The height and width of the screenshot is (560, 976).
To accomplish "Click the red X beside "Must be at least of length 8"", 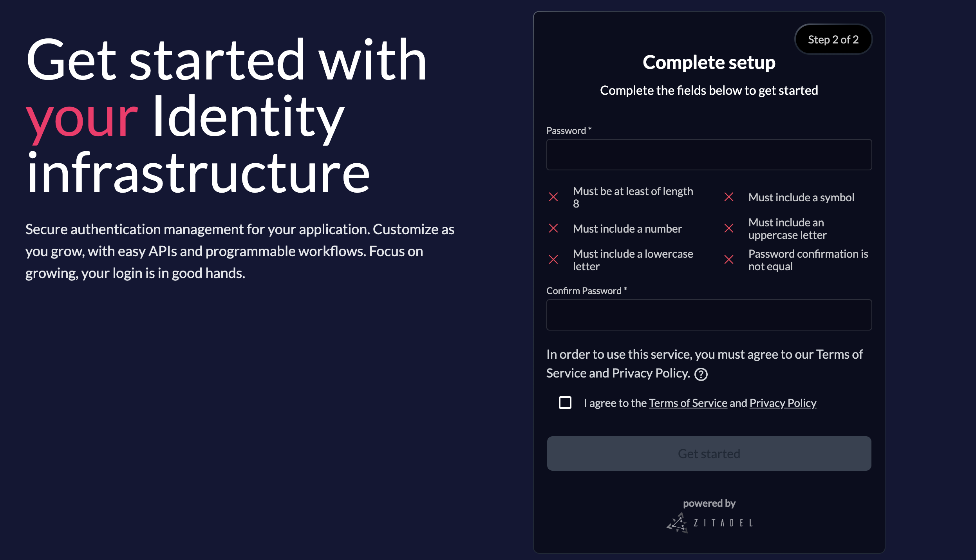I will coord(553,197).
